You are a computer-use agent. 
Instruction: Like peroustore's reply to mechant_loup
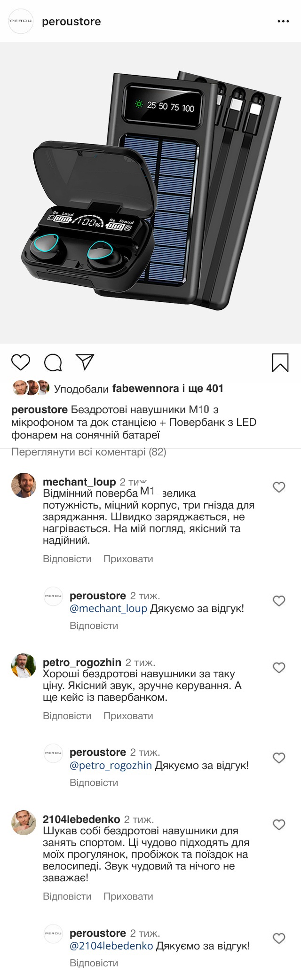coord(279,601)
